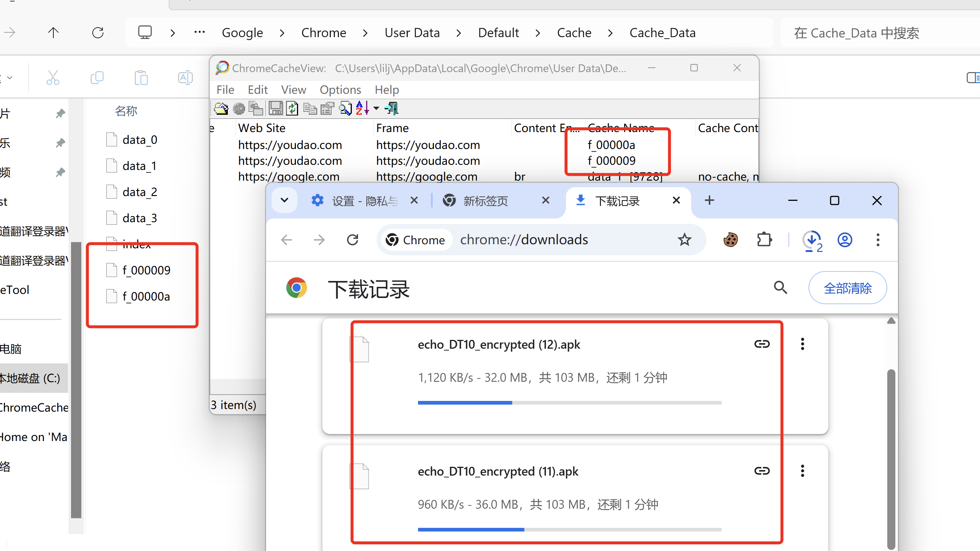The image size is (980, 551).
Task: Click the copy items icon in ChromeCacheView toolbar
Action: click(310, 109)
